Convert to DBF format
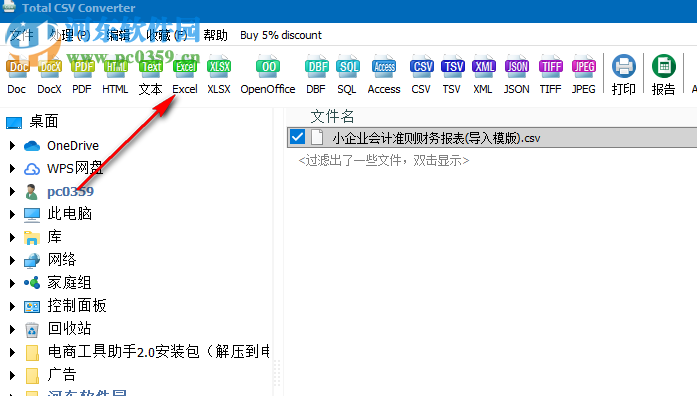The height and width of the screenshot is (396, 697). [x=316, y=76]
